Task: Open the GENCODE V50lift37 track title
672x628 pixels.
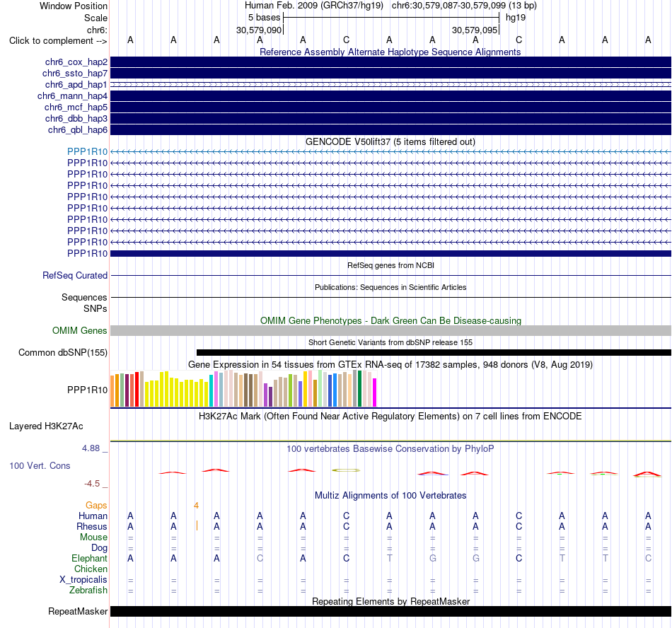Action: click(390, 141)
